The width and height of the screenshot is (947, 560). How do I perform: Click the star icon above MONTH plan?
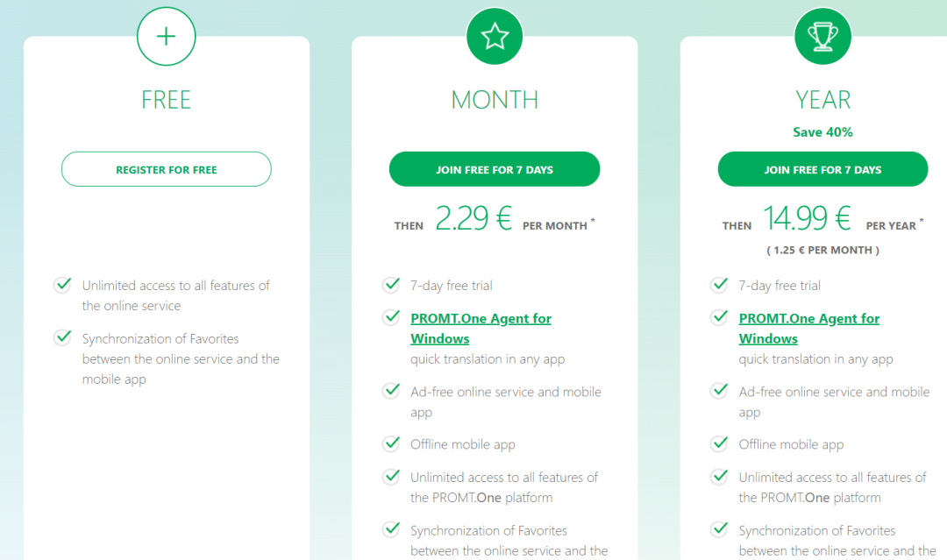point(495,36)
